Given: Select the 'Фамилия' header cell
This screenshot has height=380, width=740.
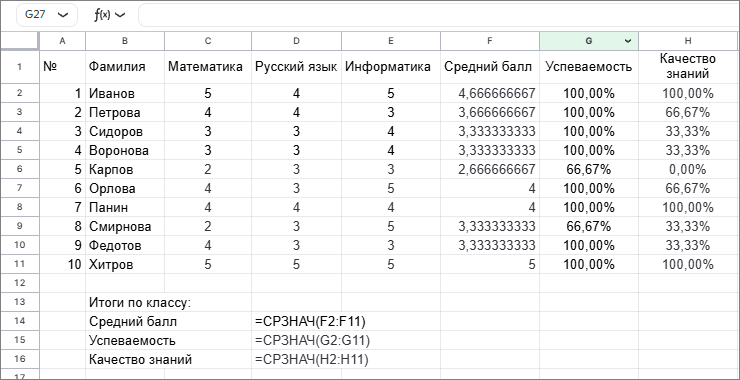Looking at the screenshot, I should click(125, 67).
